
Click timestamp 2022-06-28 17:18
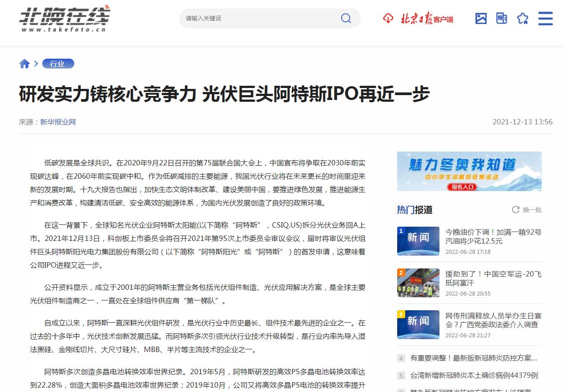click(468, 252)
